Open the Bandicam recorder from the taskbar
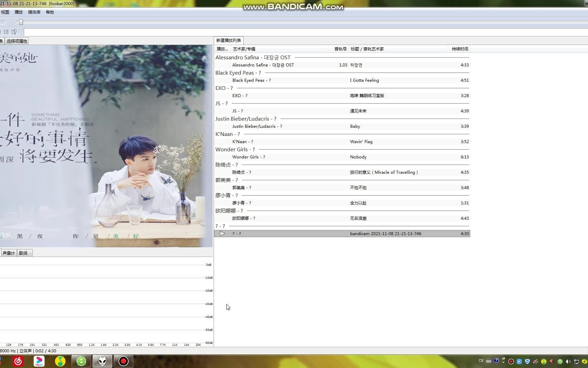The width and height of the screenshot is (588, 368). pos(123,361)
